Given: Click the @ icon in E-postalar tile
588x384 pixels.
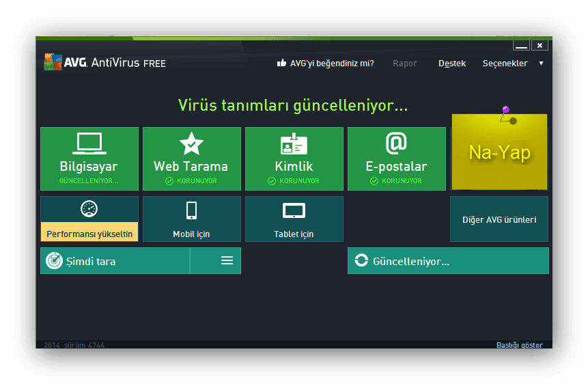Looking at the screenshot, I should click(x=396, y=143).
